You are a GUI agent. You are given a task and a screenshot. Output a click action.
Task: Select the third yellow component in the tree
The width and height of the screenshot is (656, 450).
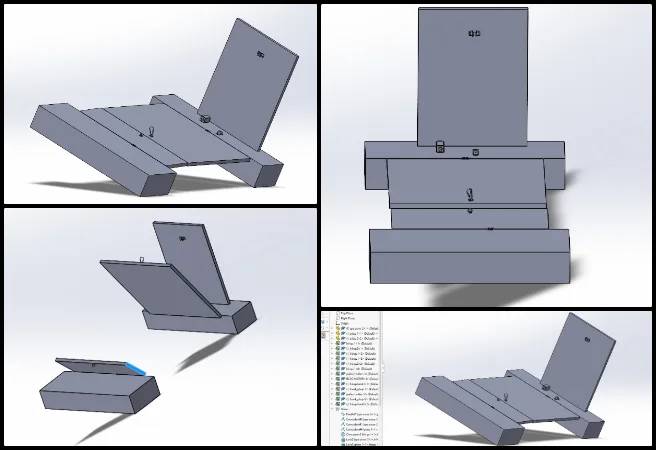[x=338, y=338]
